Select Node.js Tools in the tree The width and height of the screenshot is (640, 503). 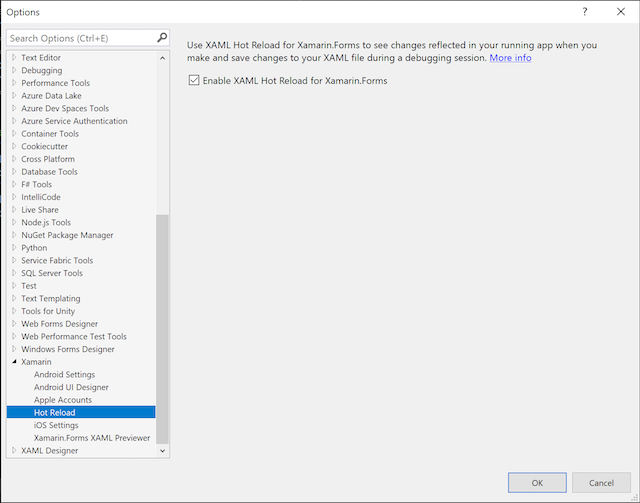pyautogui.click(x=46, y=222)
